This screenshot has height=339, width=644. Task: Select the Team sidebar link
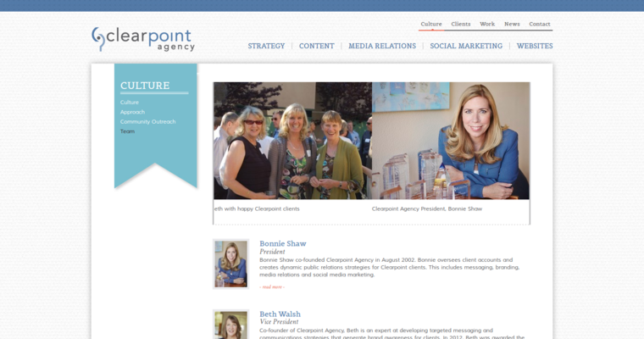tap(127, 131)
